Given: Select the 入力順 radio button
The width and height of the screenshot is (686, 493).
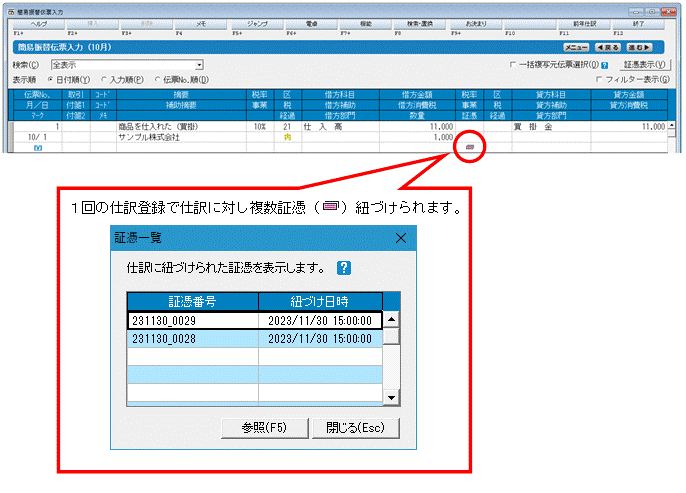Looking at the screenshot, I should point(104,80).
